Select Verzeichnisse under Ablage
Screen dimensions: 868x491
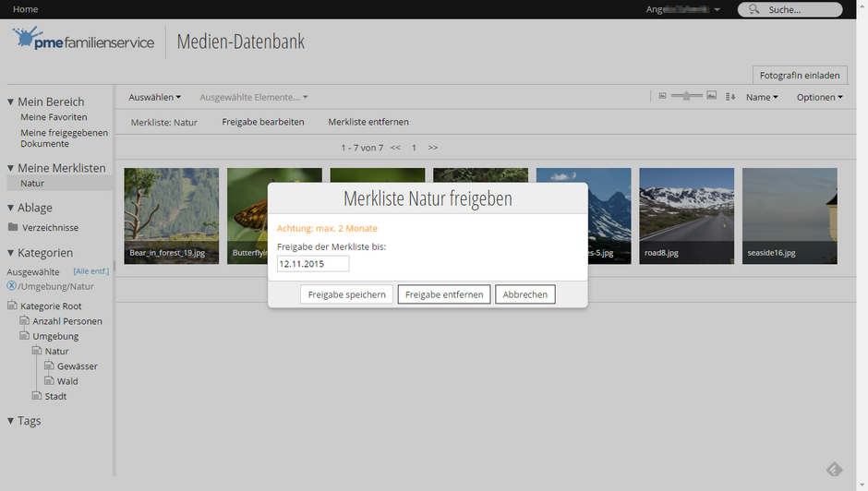(51, 228)
